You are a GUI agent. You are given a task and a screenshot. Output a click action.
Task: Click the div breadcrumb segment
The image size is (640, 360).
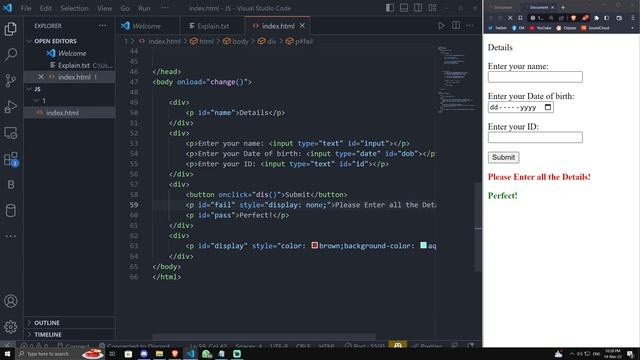coord(267,41)
